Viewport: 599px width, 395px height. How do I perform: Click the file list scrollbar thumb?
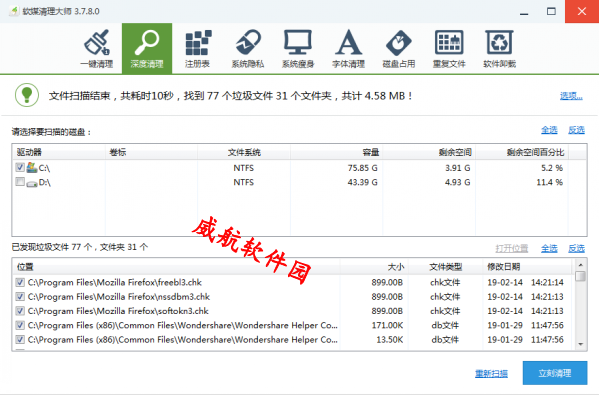[x=580, y=276]
